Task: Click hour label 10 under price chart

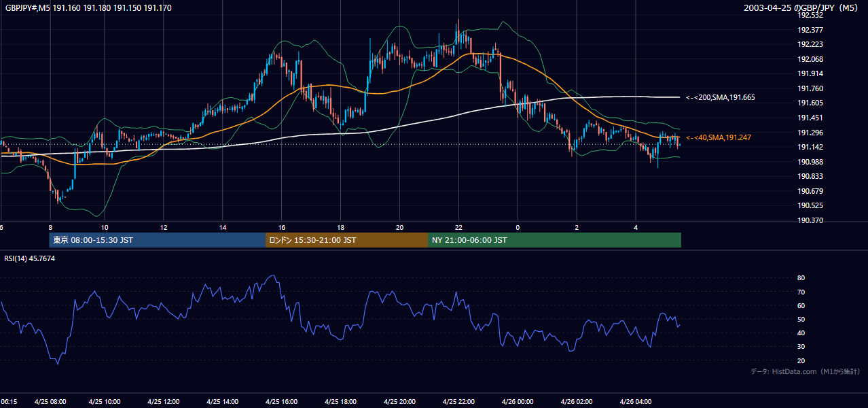Action: 105,228
